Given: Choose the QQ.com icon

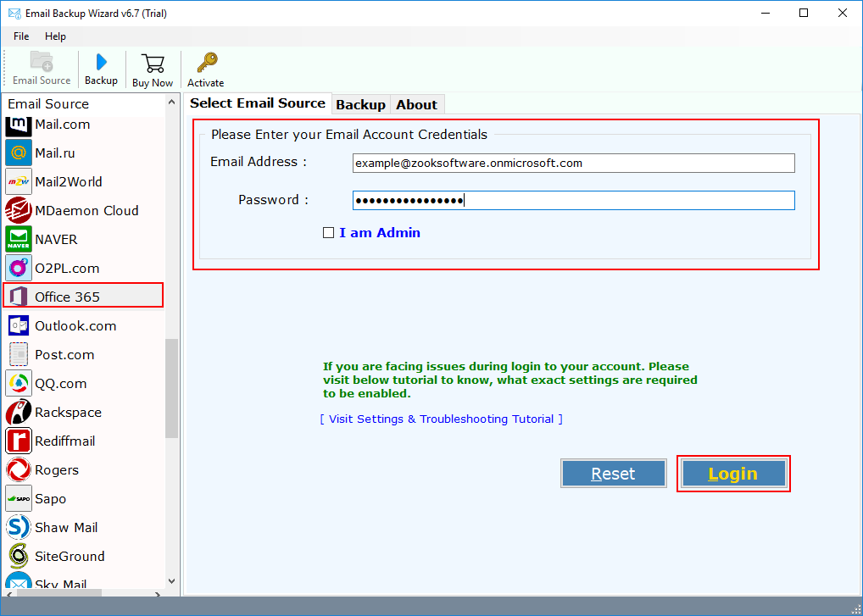Looking at the screenshot, I should pos(19,383).
